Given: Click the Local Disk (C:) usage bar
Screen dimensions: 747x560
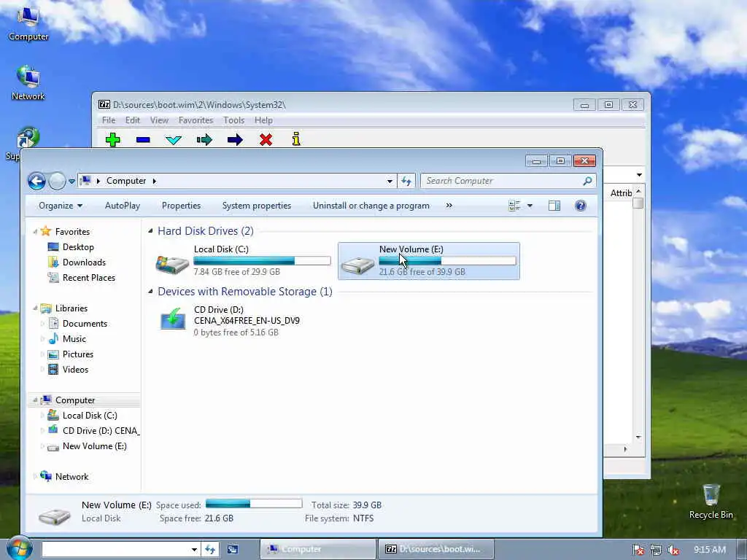Looking at the screenshot, I should click(x=262, y=260).
